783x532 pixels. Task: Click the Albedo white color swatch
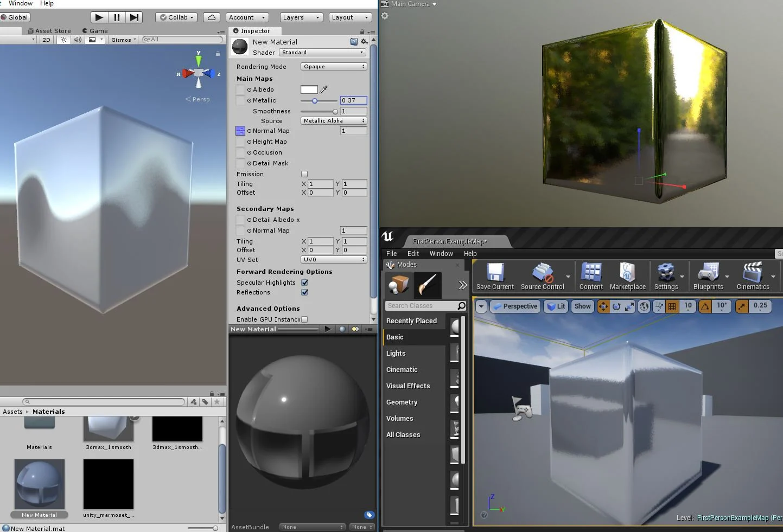pyautogui.click(x=309, y=89)
